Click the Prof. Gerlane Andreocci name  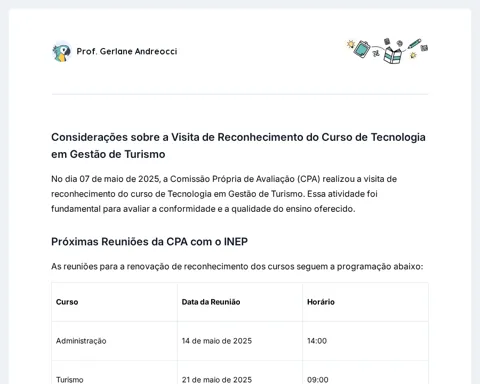[127, 51]
